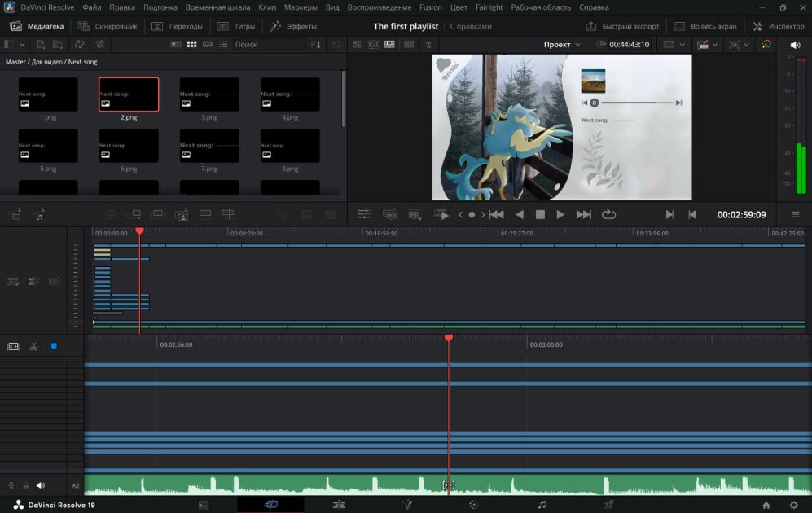
Task: Open the Инспектор panel
Action: (779, 26)
